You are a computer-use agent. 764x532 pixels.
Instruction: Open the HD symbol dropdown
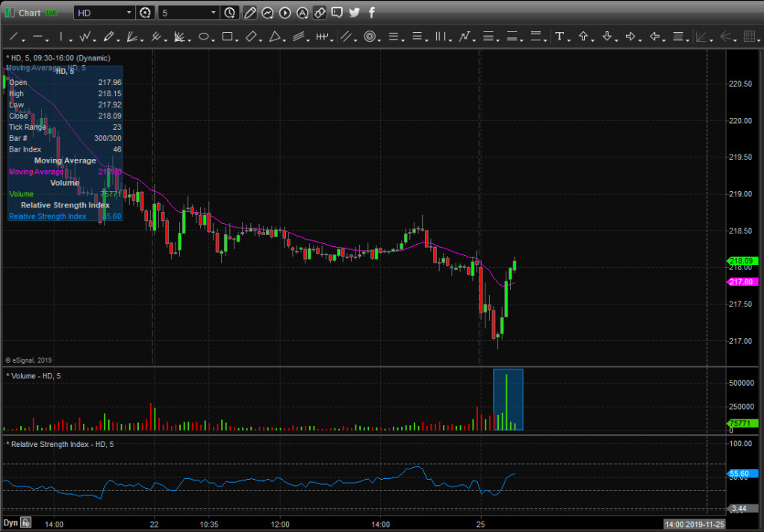[129, 13]
